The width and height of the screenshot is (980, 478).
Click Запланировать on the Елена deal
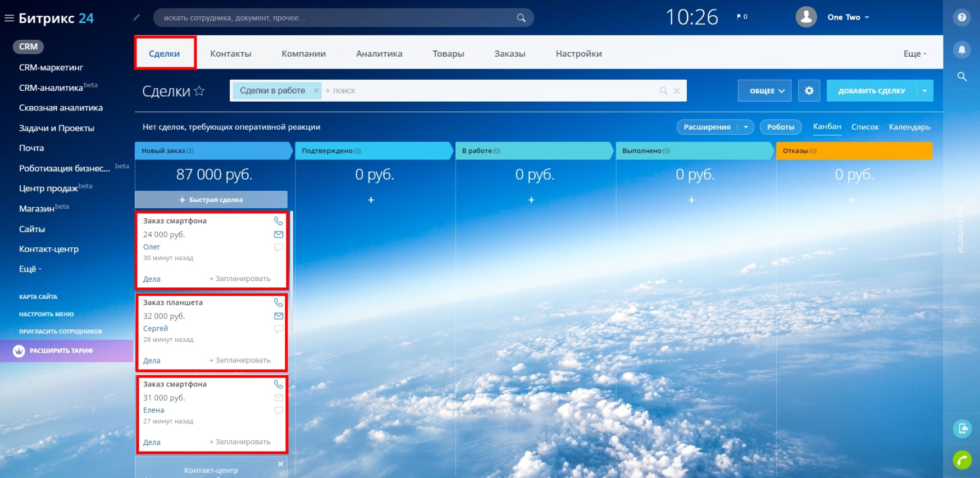[x=240, y=442]
